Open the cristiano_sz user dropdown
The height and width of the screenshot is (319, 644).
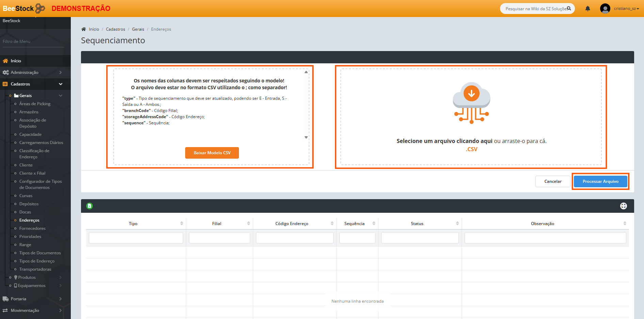coord(626,9)
